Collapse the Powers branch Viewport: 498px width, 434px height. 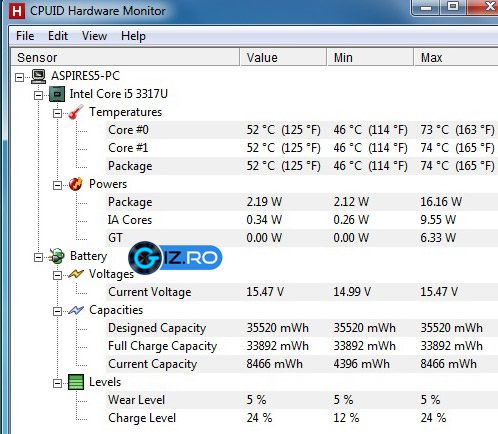click(57, 185)
